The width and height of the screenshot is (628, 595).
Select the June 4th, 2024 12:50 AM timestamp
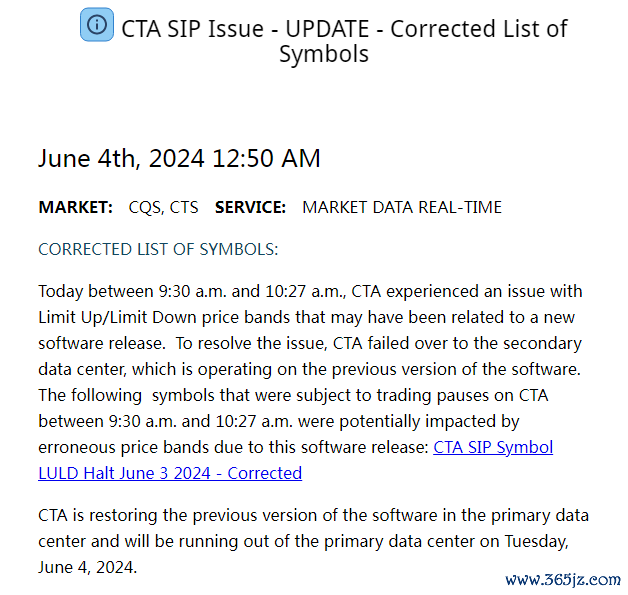click(x=179, y=159)
